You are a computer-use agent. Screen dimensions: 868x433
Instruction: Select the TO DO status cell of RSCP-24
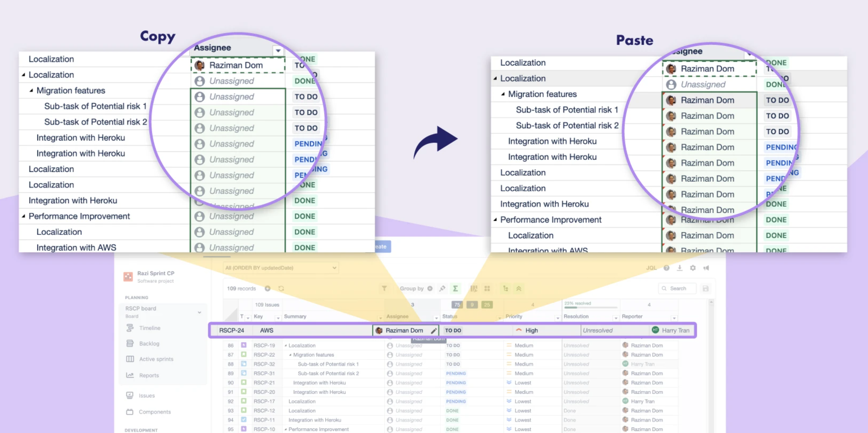pos(476,330)
